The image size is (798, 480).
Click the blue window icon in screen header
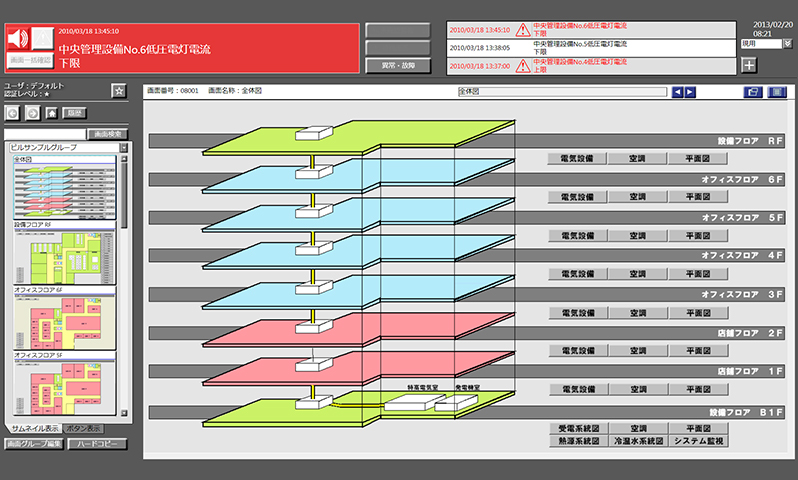point(754,92)
